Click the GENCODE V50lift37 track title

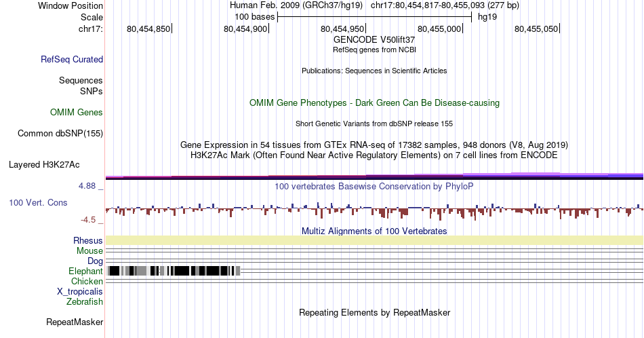point(374,40)
